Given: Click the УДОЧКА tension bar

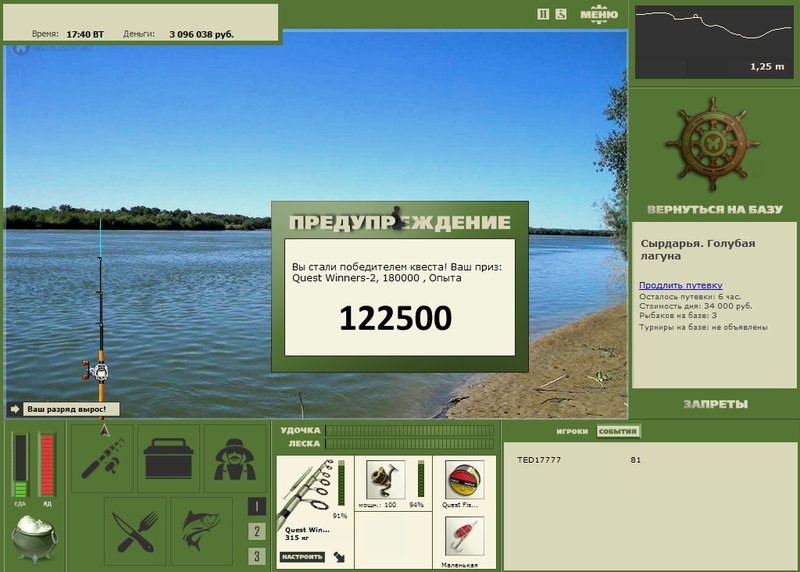Looking at the screenshot, I should pos(409,431).
